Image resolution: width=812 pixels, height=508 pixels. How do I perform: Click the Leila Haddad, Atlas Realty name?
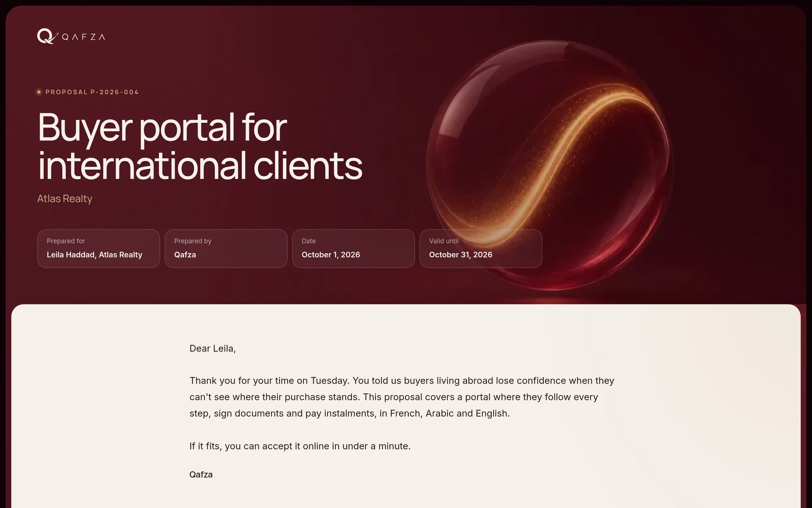[x=95, y=254]
